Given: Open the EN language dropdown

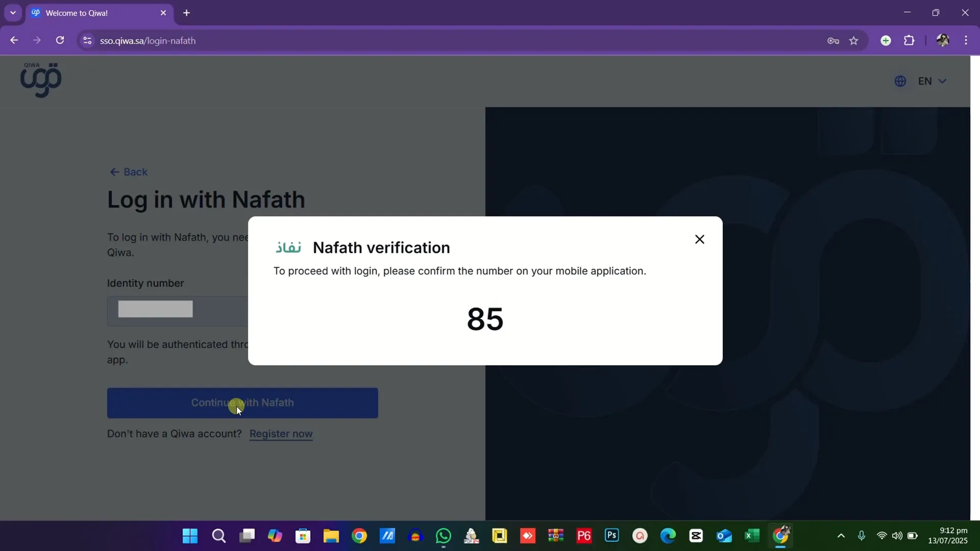Looking at the screenshot, I should [932, 81].
